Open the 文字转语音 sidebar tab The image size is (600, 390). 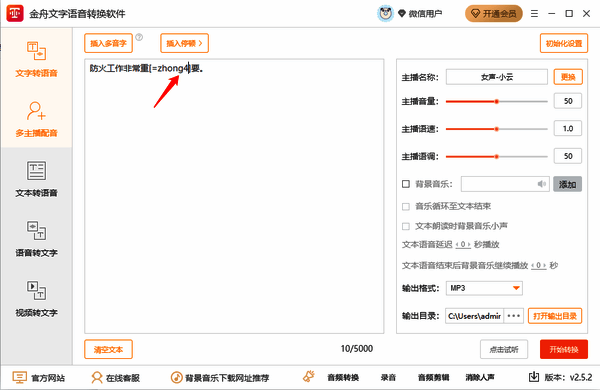pyautogui.click(x=36, y=59)
